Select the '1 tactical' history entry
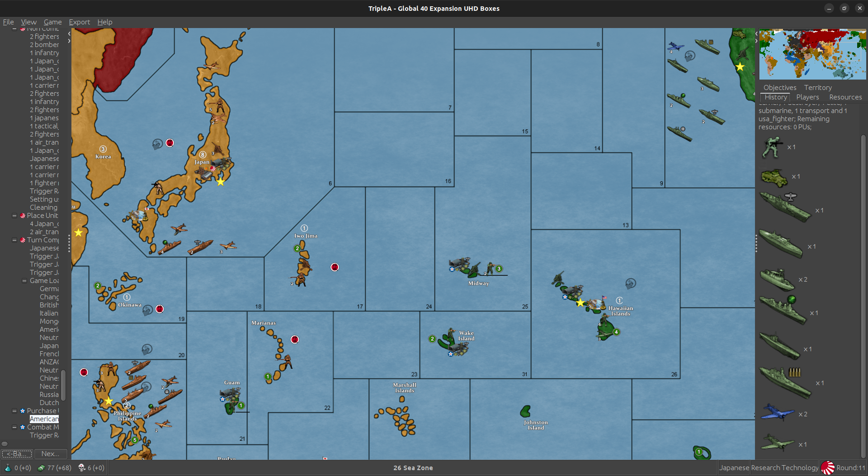 44,126
